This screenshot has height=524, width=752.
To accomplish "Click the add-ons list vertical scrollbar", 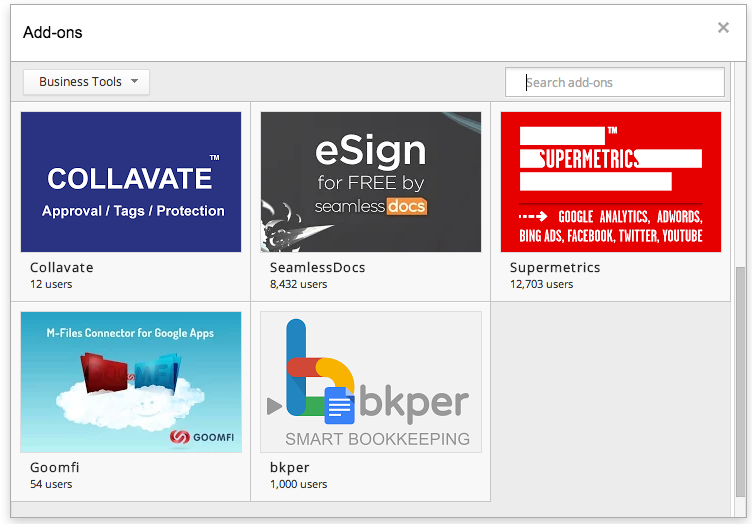I will click(740, 382).
